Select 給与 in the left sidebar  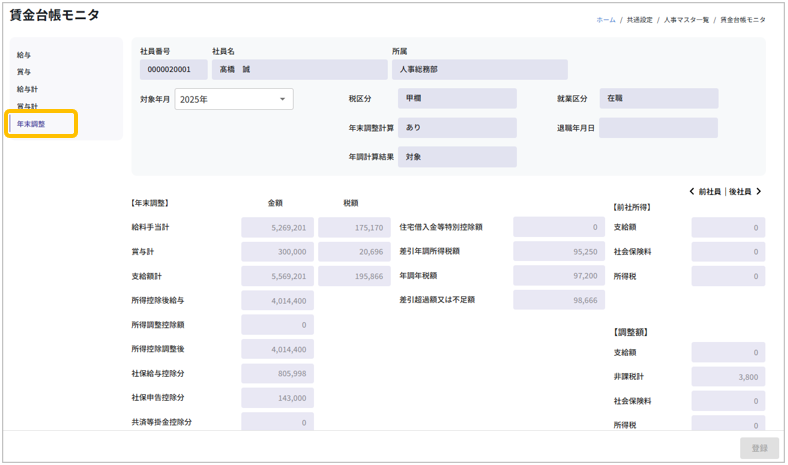tap(24, 55)
